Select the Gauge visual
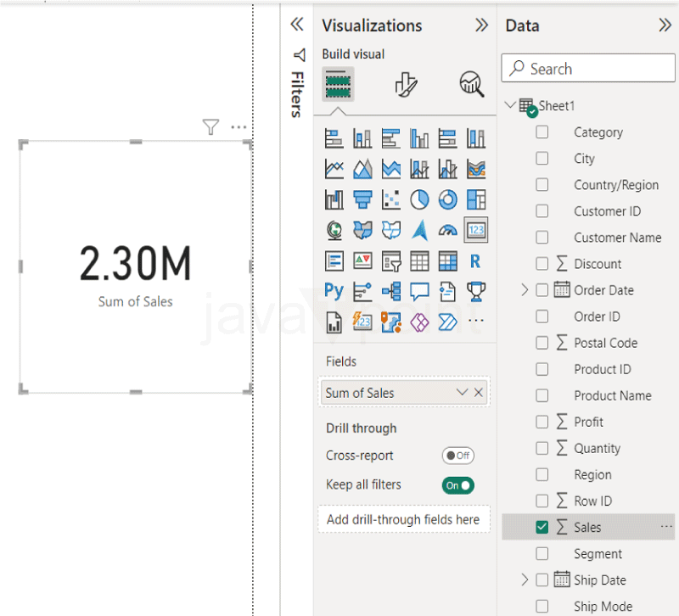The height and width of the screenshot is (616, 679). tap(448, 230)
